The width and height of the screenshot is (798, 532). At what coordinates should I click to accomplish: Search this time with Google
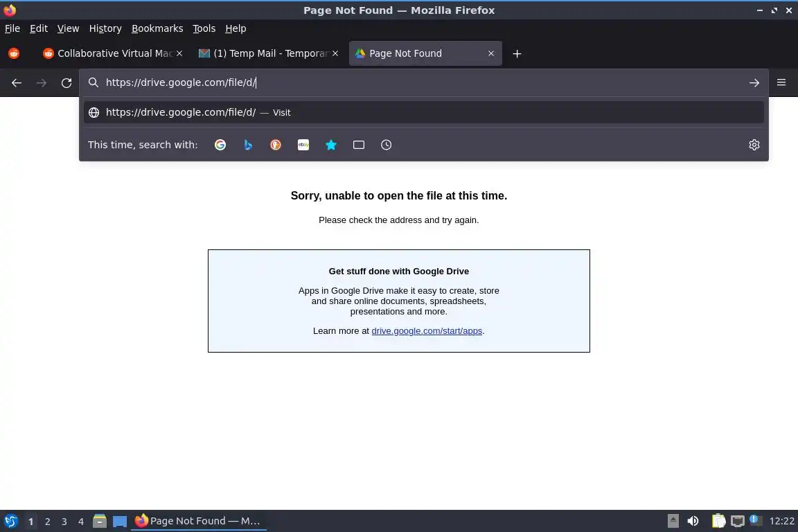220,145
